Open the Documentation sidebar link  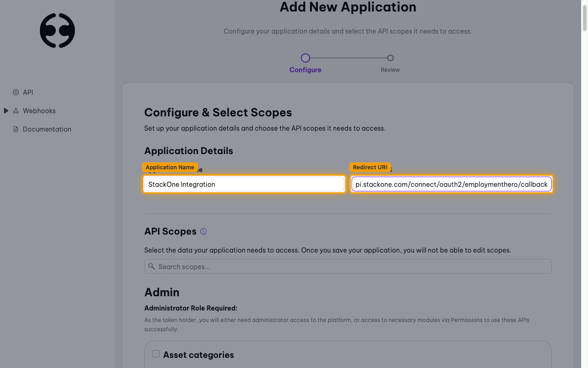pos(47,129)
